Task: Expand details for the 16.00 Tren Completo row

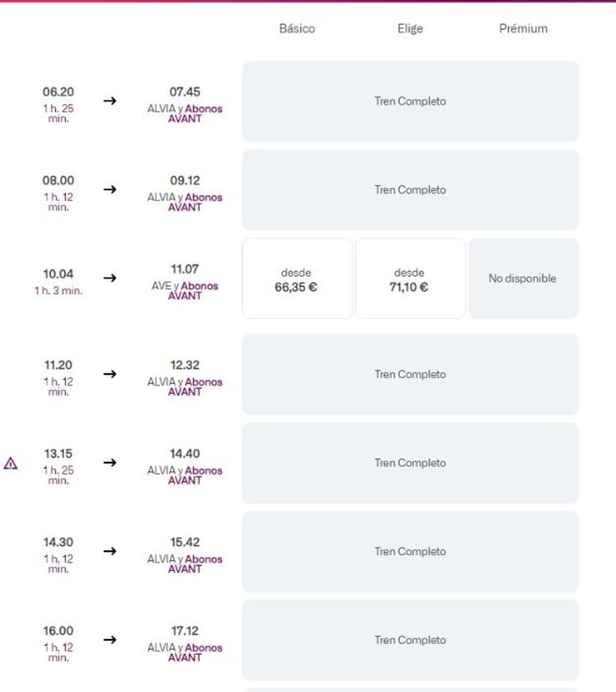Action: (x=410, y=640)
